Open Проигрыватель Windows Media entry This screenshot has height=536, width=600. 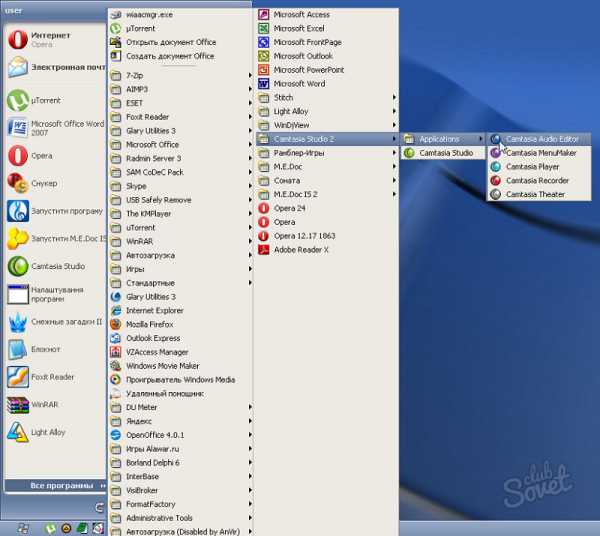tap(180, 380)
